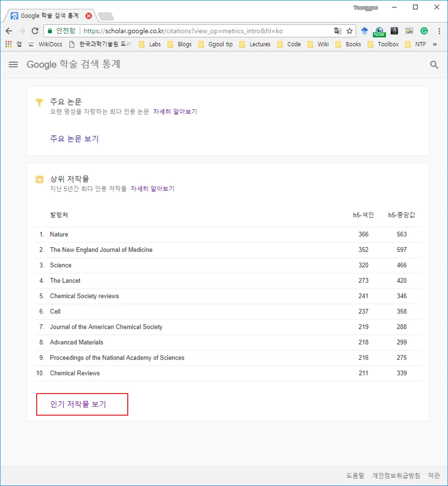Select the text Journal of the American Chemical Society
The height and width of the screenshot is (486, 448).
point(106,327)
